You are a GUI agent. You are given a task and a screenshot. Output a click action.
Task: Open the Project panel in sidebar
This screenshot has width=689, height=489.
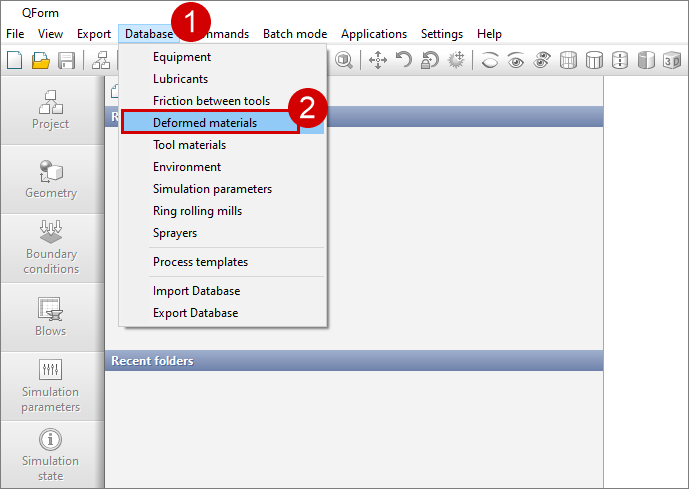51,110
